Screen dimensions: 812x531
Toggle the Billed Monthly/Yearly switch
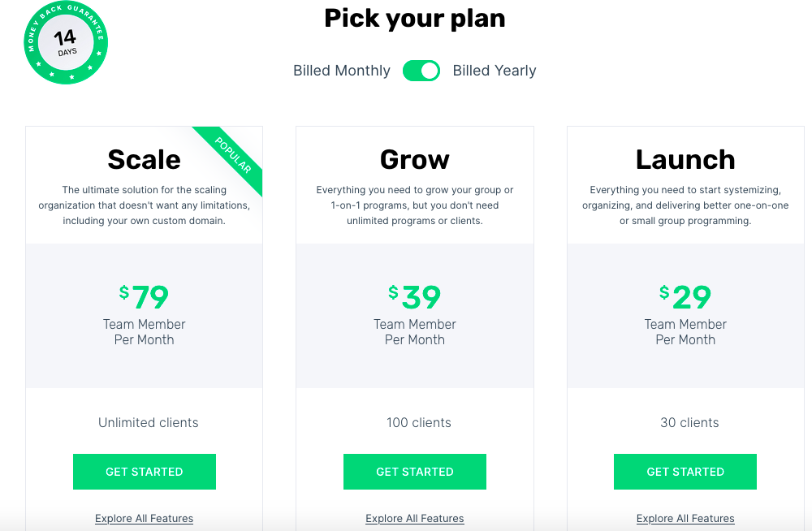coord(421,71)
